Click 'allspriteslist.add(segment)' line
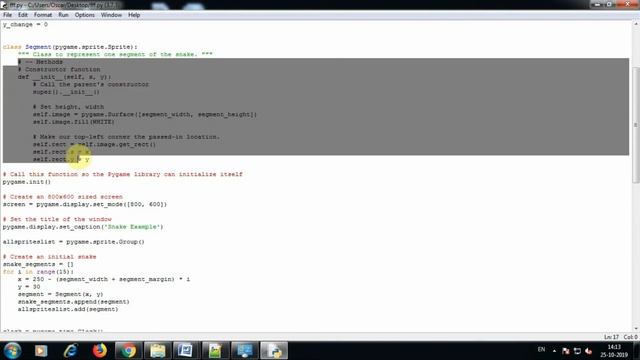Image resolution: width=640 pixels, height=360 pixels. click(68, 309)
